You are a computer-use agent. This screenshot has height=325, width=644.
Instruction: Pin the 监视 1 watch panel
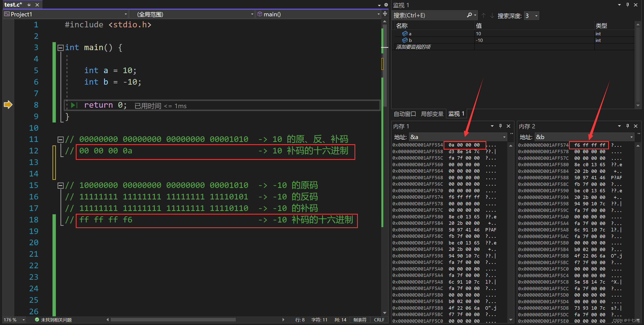[x=627, y=5]
